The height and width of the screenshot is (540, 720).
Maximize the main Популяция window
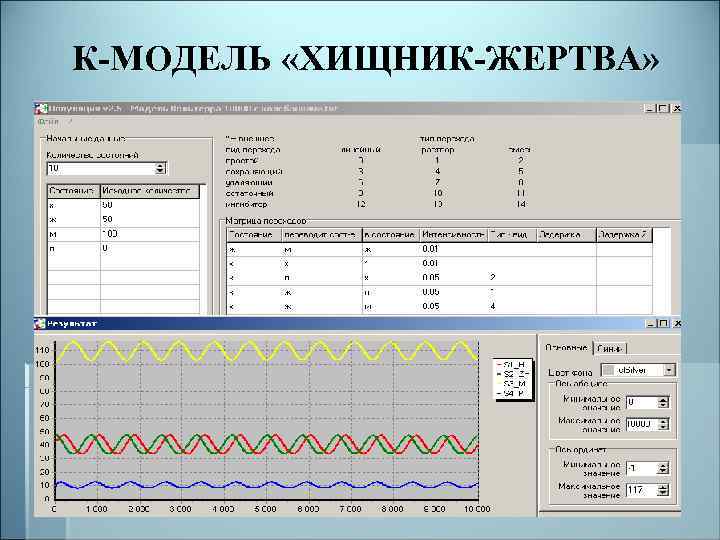(x=663, y=108)
